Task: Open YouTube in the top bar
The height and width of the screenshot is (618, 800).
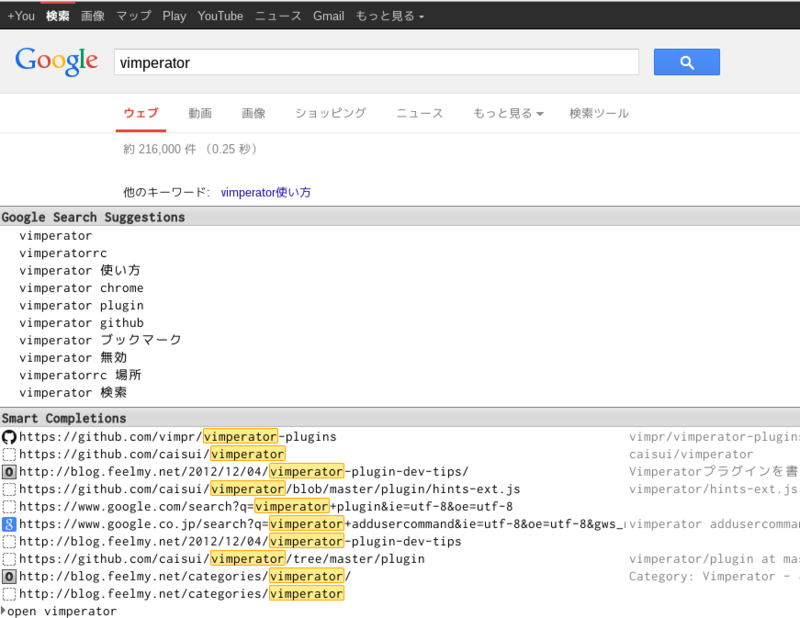Action: (x=220, y=16)
